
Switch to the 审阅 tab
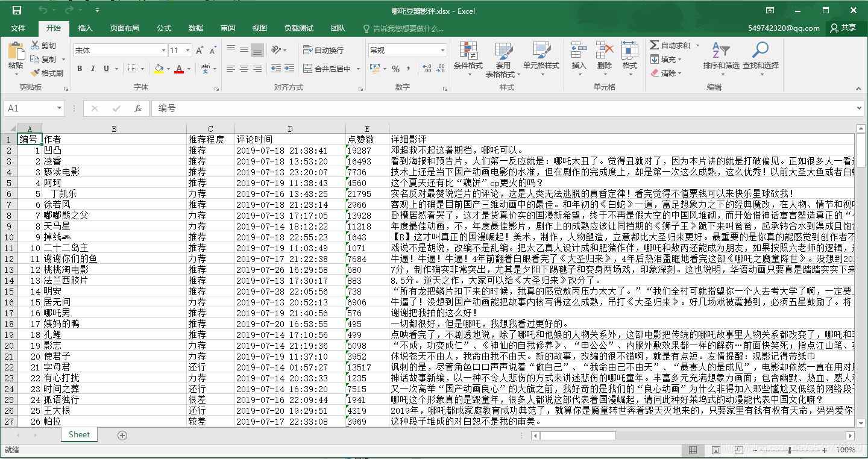tap(228, 28)
